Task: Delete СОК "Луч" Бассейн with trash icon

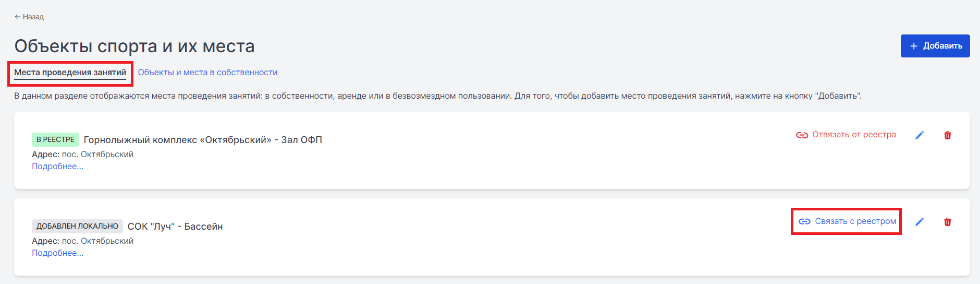Action: (948, 222)
